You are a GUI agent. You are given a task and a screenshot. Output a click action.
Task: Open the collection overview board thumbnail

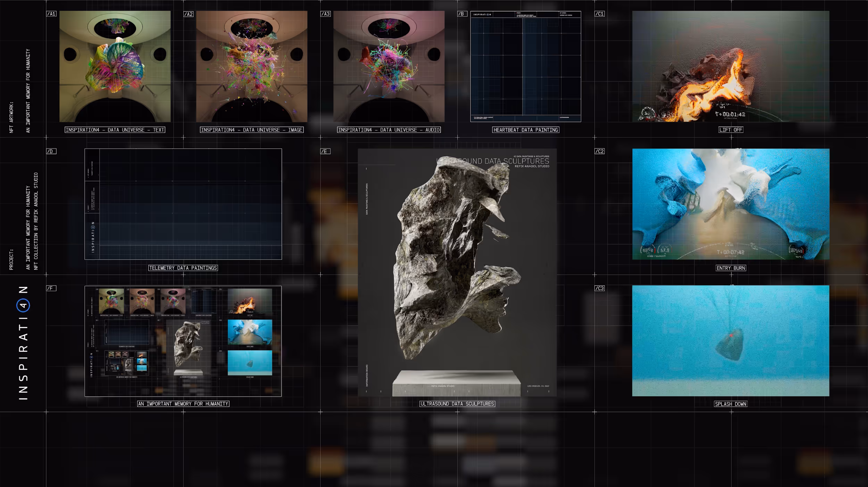(x=183, y=341)
